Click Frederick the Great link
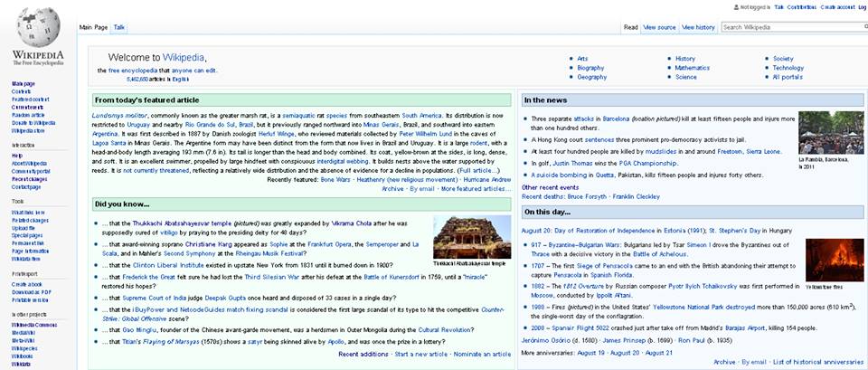This screenshot has height=370, width=868. point(148,277)
